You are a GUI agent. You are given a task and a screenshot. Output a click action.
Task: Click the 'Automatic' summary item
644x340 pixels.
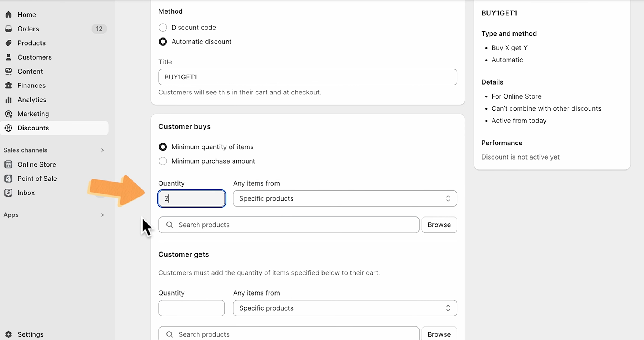507,60
